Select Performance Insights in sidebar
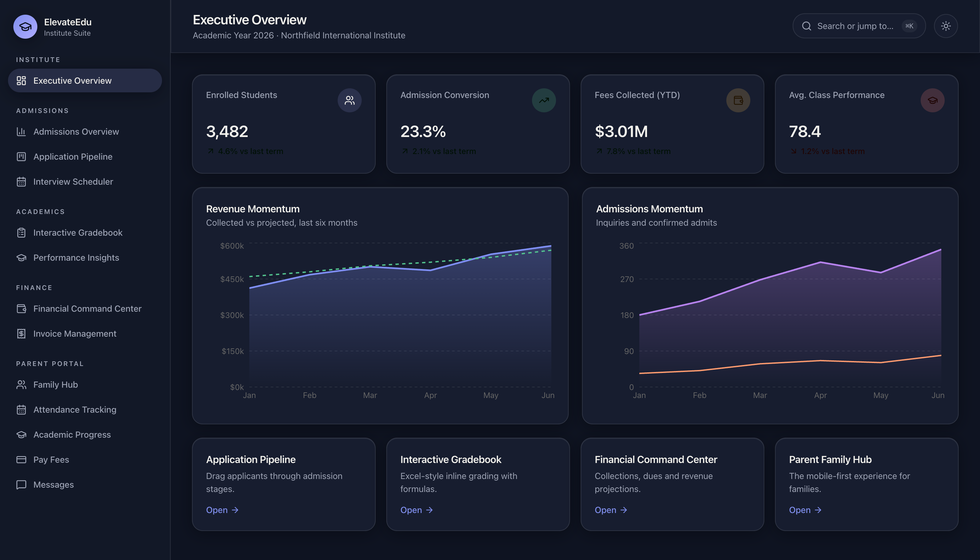The height and width of the screenshot is (560, 980). click(x=85, y=258)
